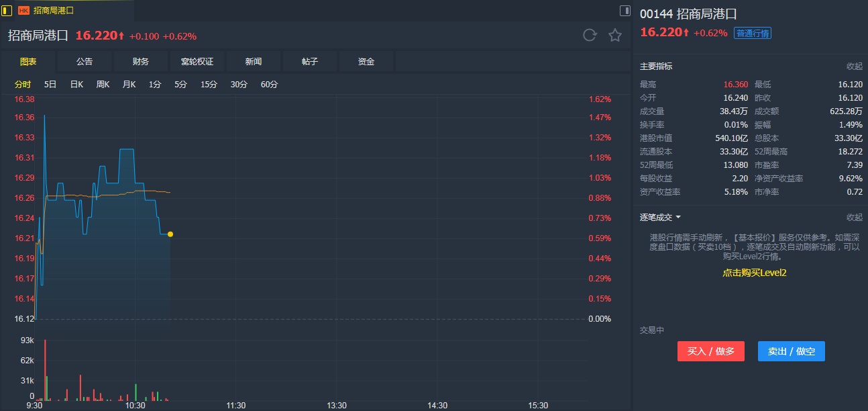Select the 日K chart period
This screenshot has width=868, height=411.
click(x=76, y=85)
